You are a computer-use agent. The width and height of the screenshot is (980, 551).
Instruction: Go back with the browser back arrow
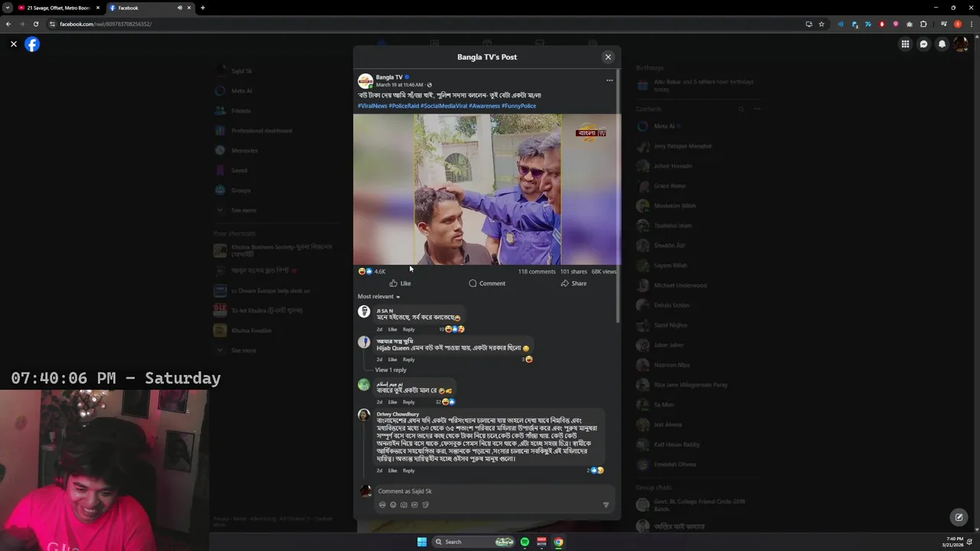8,24
